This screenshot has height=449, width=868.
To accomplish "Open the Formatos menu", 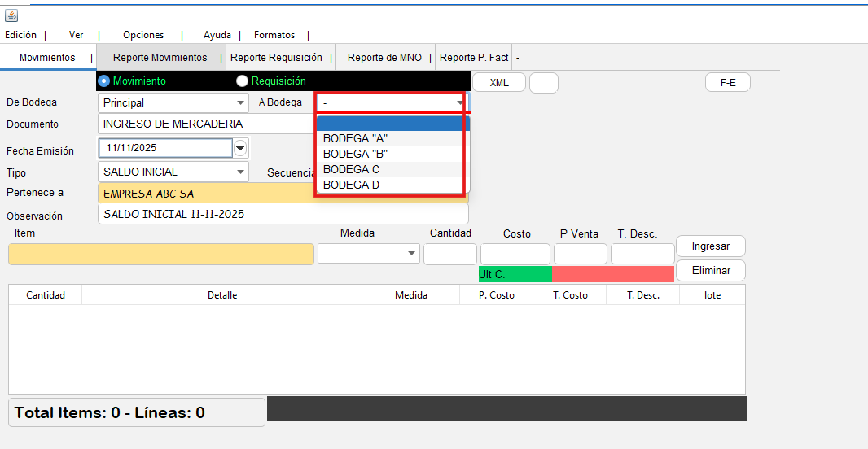I will point(274,35).
